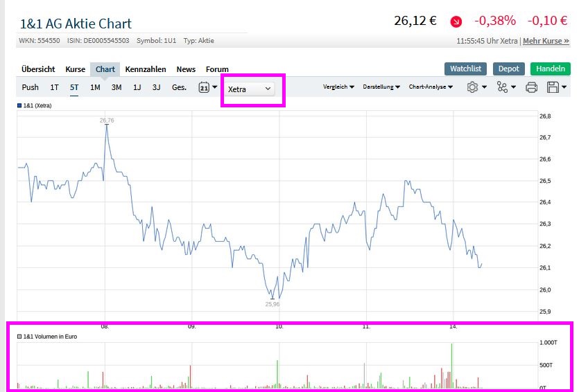
Task: Click the 1&1 AG Aktie Chart heading
Action: coord(76,24)
